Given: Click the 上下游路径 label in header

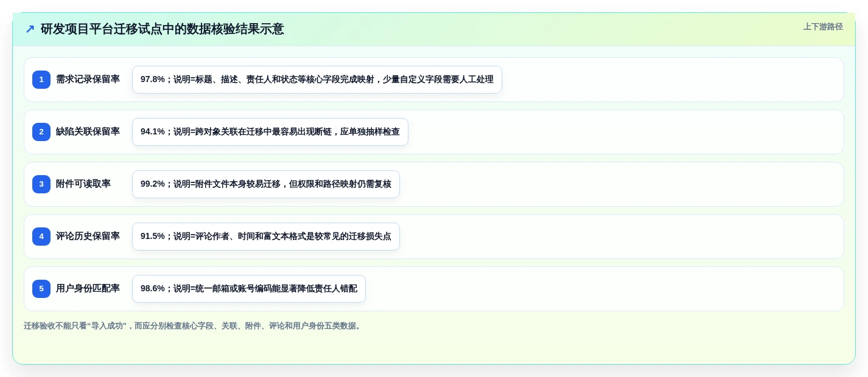Looking at the screenshot, I should pos(823,27).
